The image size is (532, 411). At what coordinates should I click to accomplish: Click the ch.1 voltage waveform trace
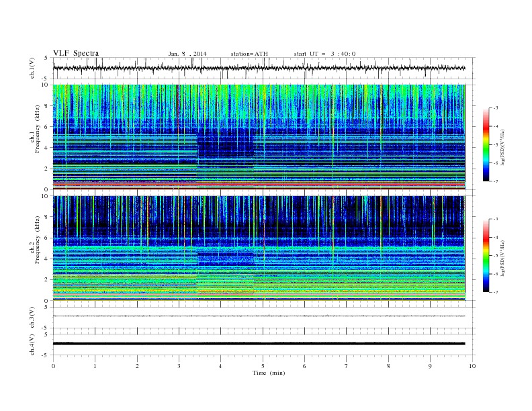point(259,68)
